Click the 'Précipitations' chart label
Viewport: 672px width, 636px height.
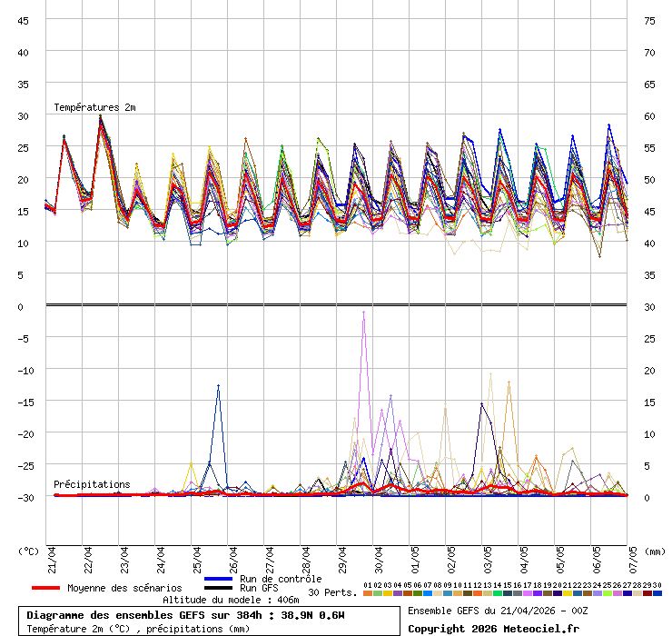[91, 484]
